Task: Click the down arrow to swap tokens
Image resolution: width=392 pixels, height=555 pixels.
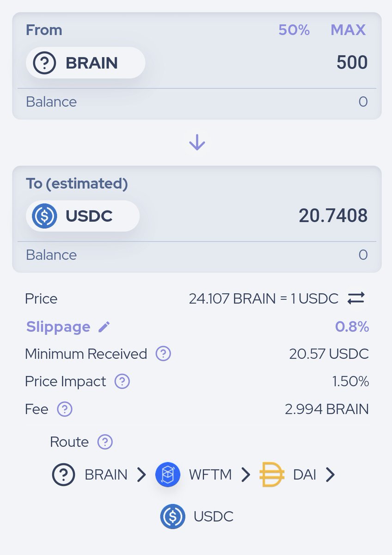Action: point(197,142)
